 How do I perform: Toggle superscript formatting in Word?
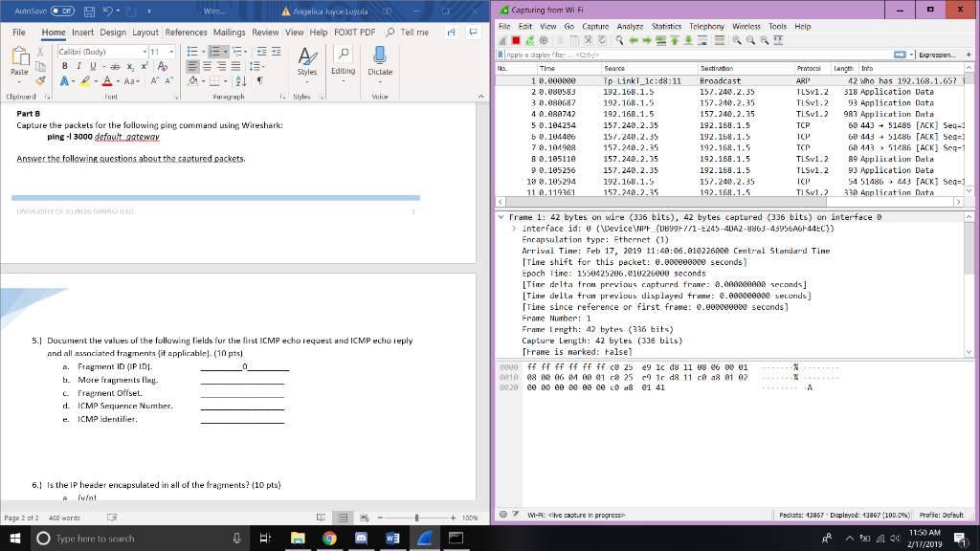pyautogui.click(x=145, y=66)
